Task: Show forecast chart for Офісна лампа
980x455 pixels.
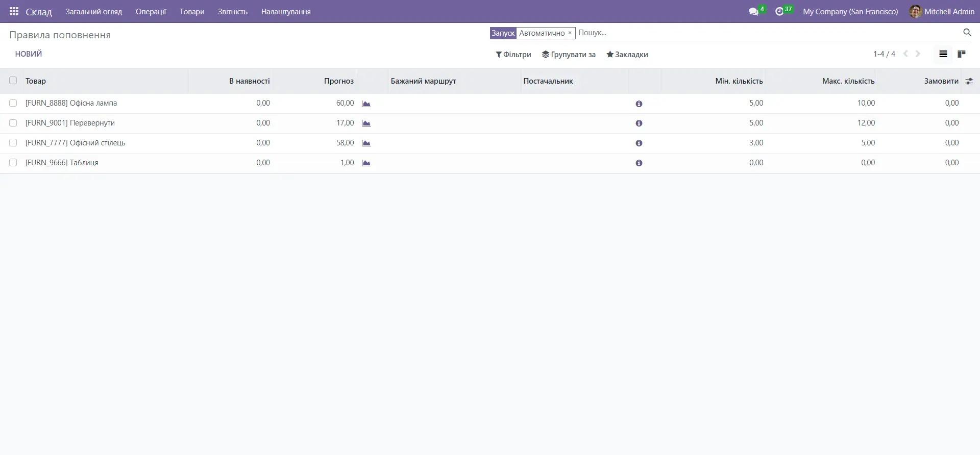Action: [366, 104]
